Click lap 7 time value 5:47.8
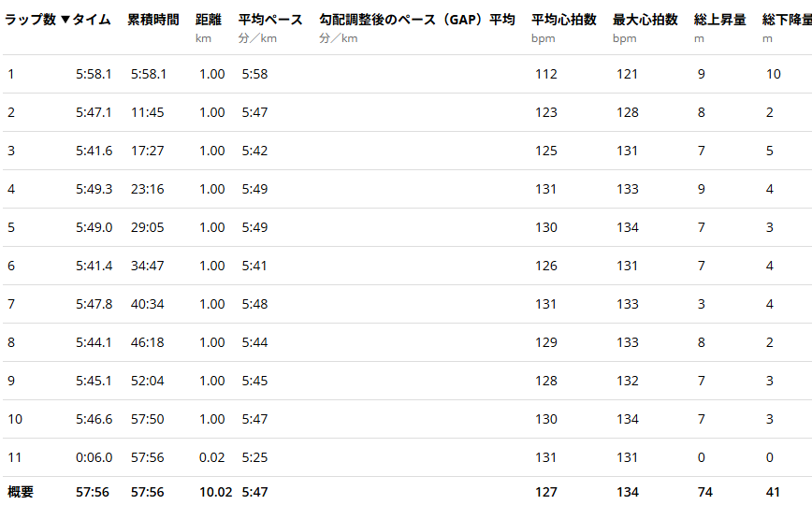 (x=94, y=305)
